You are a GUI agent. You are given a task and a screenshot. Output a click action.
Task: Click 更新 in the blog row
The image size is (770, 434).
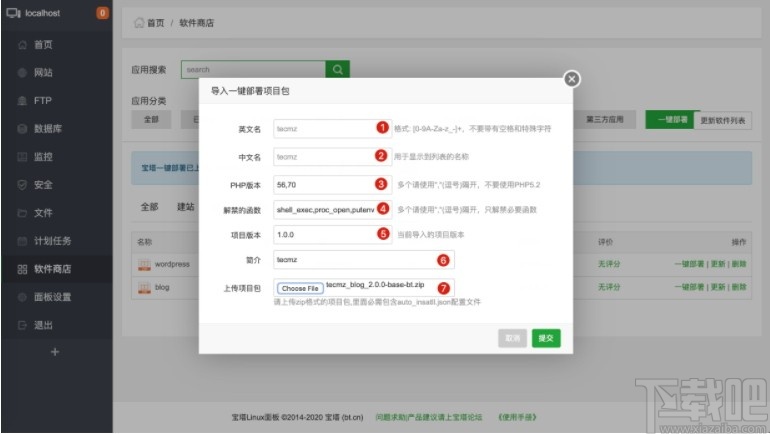718,287
